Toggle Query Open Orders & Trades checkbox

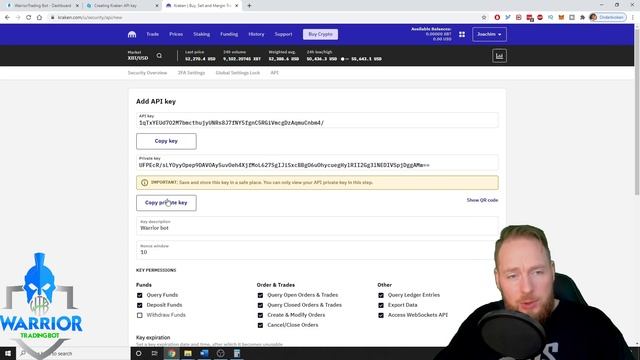(x=260, y=295)
